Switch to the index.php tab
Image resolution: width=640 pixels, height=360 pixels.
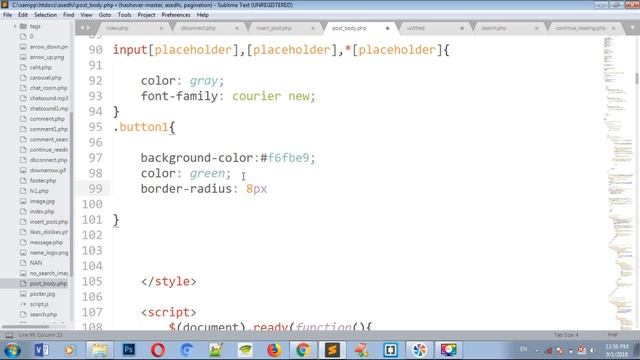pyautogui.click(x=117, y=28)
